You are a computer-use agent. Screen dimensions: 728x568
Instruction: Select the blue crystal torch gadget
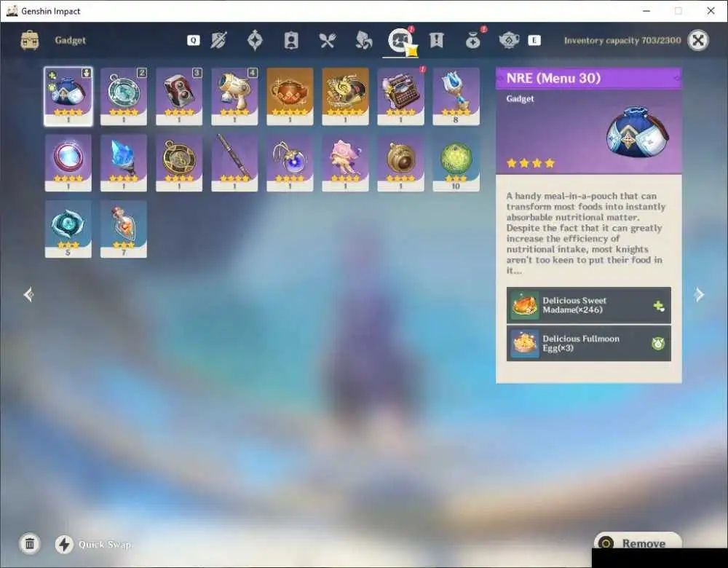tap(124, 162)
